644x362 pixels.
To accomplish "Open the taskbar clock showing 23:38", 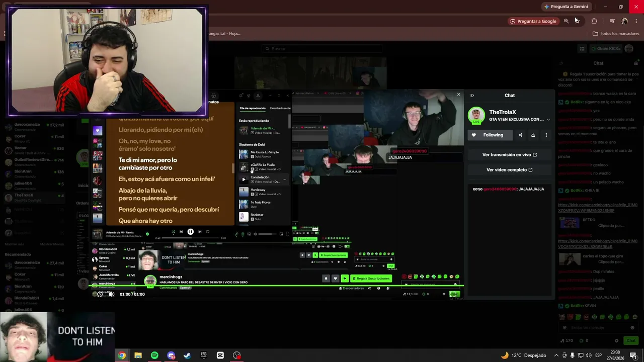I will [616, 355].
